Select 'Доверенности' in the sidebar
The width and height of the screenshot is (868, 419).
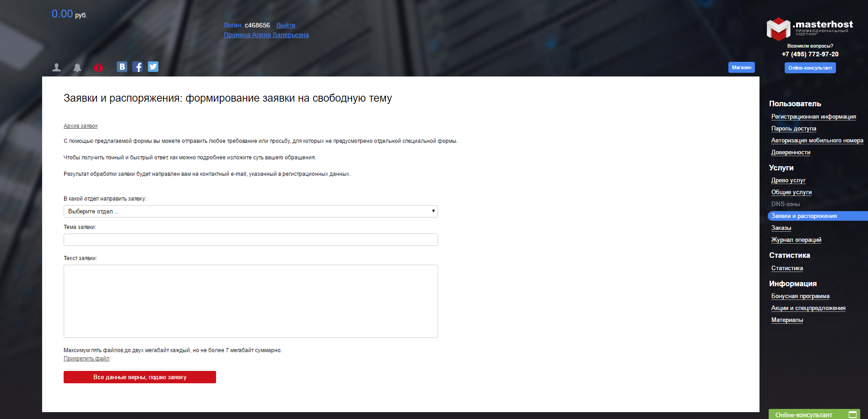click(x=791, y=152)
